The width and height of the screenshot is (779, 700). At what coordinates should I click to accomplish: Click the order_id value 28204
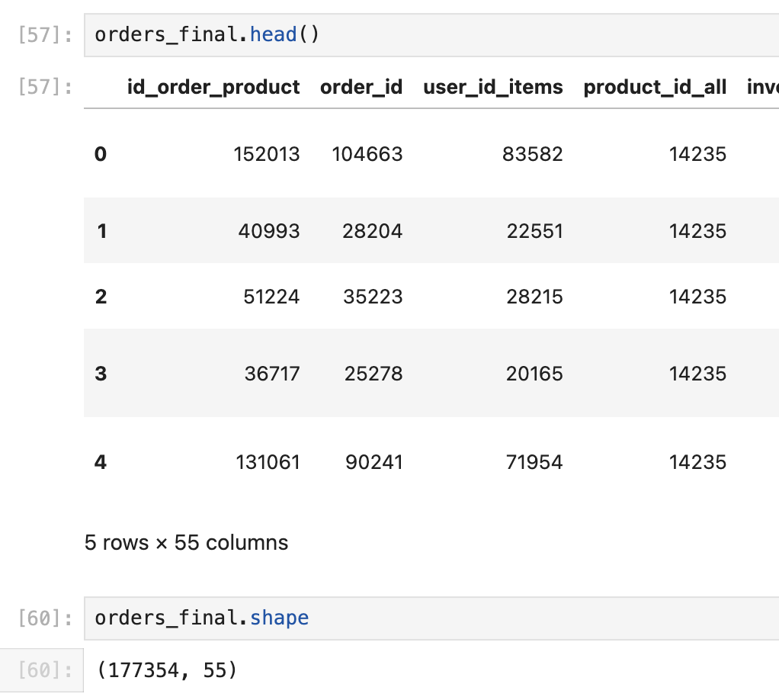(372, 231)
